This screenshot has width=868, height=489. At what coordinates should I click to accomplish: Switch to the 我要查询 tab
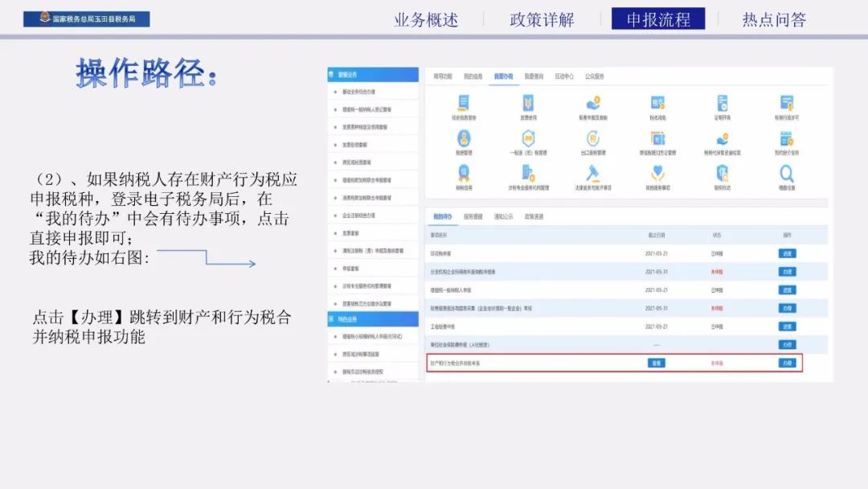(x=534, y=76)
